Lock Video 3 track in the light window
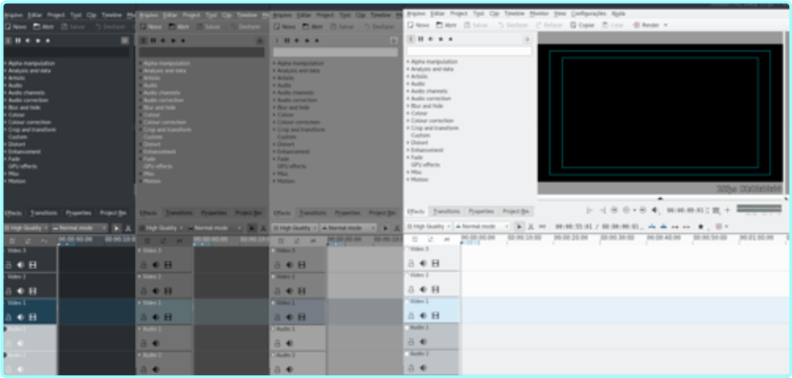 pyautogui.click(x=411, y=263)
